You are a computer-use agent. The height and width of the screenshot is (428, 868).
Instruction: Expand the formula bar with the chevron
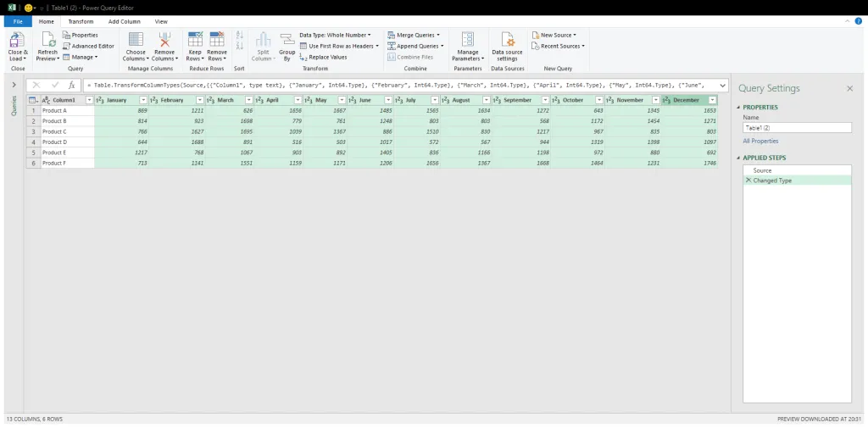pos(722,86)
